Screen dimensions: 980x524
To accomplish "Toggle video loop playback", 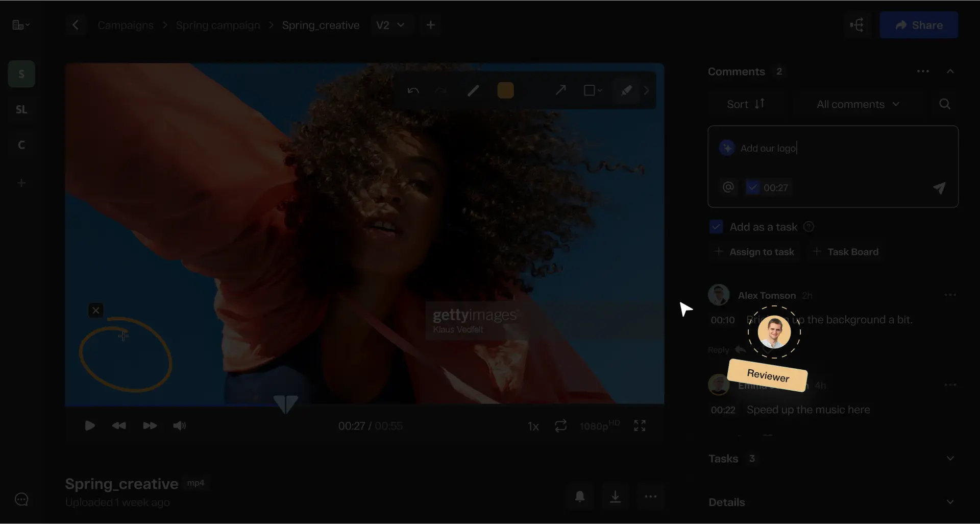I will coord(560,426).
